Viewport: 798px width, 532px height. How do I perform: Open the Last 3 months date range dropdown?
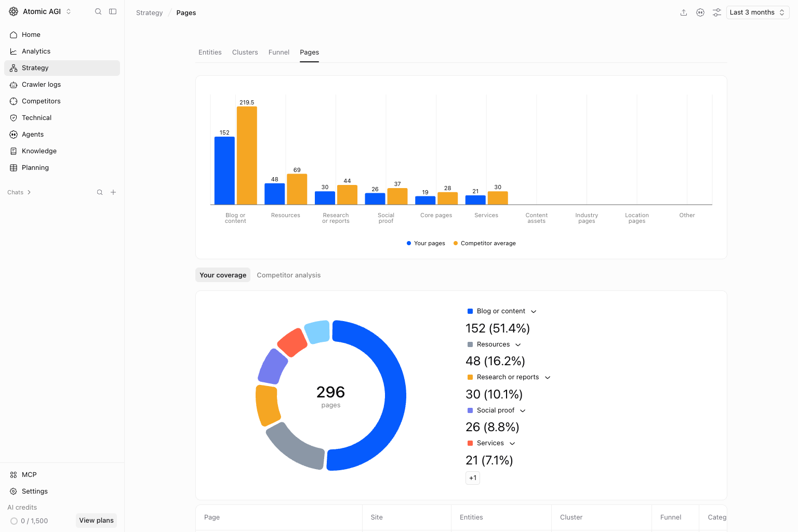[x=757, y=12]
